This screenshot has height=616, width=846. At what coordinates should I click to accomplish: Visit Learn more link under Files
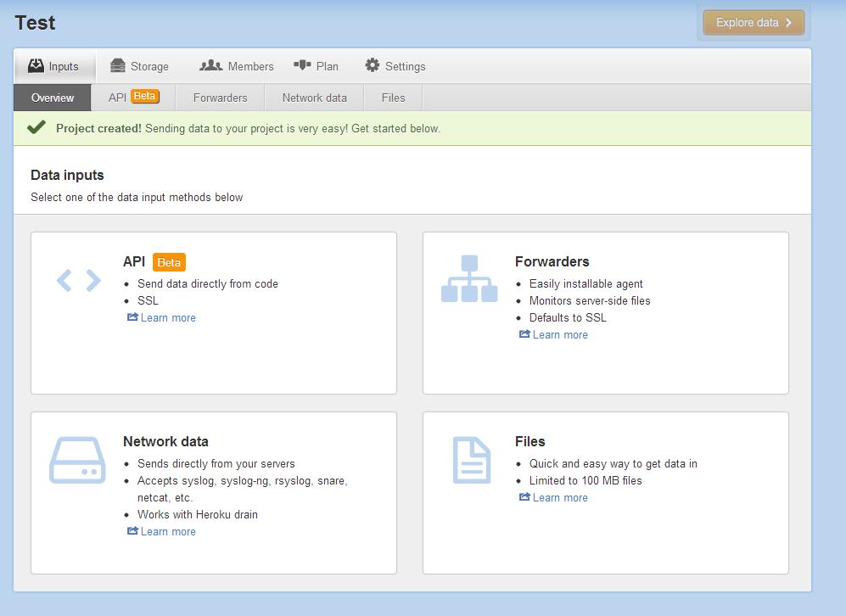click(x=560, y=498)
